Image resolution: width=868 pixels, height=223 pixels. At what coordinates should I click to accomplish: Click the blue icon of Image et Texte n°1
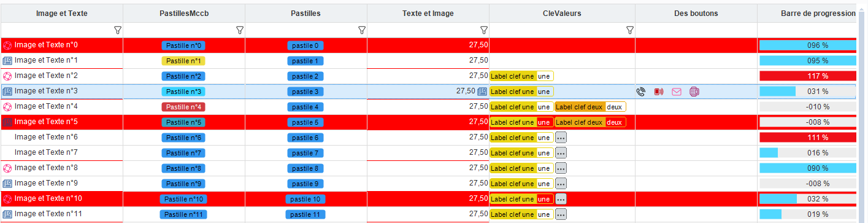pyautogui.click(x=7, y=61)
